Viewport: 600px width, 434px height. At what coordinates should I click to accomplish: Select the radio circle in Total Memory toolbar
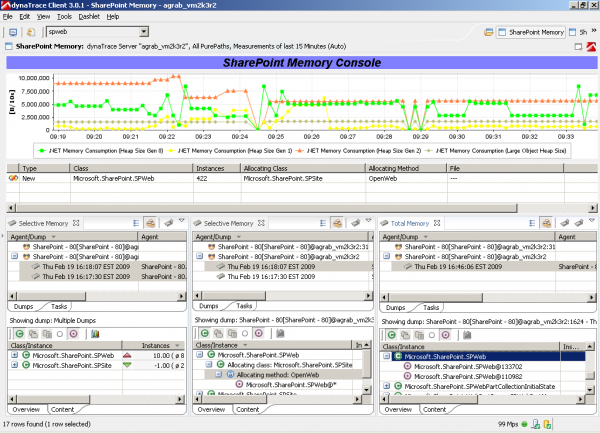(x=432, y=335)
